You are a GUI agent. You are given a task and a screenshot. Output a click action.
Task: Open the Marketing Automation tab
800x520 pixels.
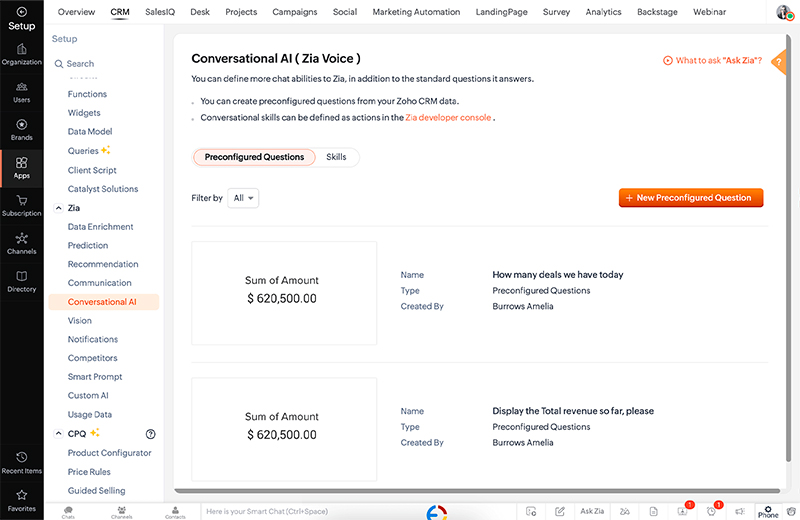(x=416, y=12)
